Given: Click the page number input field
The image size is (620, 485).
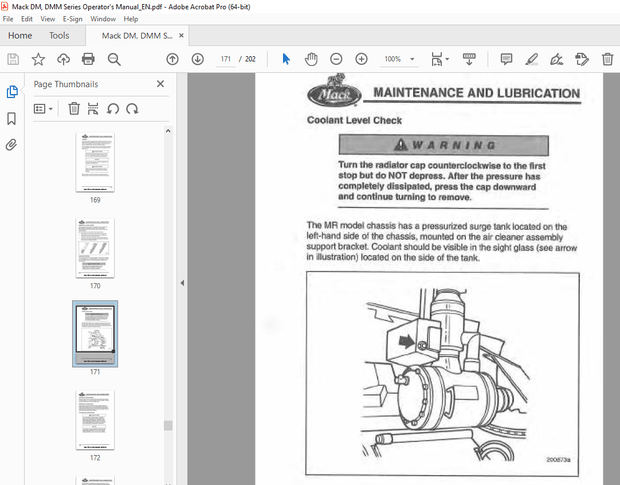Looking at the screenshot, I should click(226, 59).
